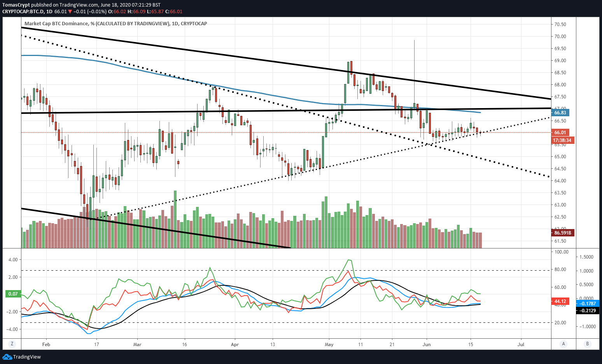
Task: Click the black -0.2129 indicator label
Action: click(588, 310)
